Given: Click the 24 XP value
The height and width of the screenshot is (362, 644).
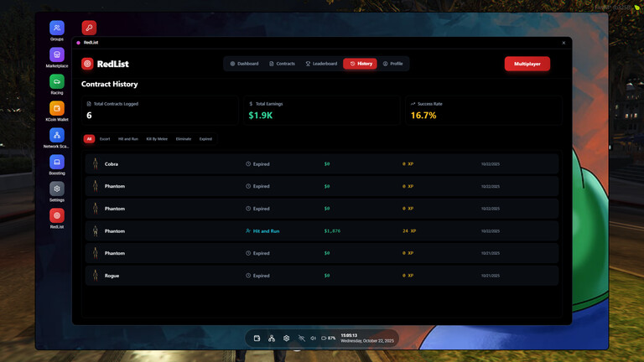Looking at the screenshot, I should (409, 231).
